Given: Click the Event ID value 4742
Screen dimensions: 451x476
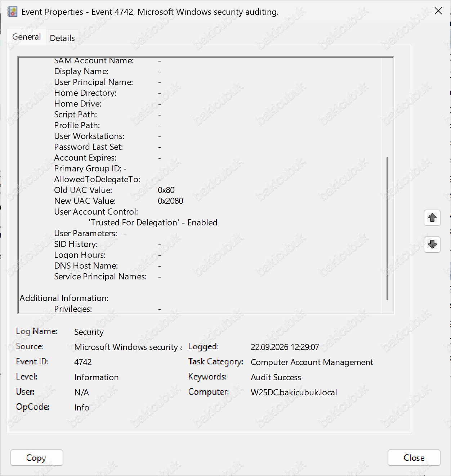Looking at the screenshot, I should pyautogui.click(x=83, y=362).
